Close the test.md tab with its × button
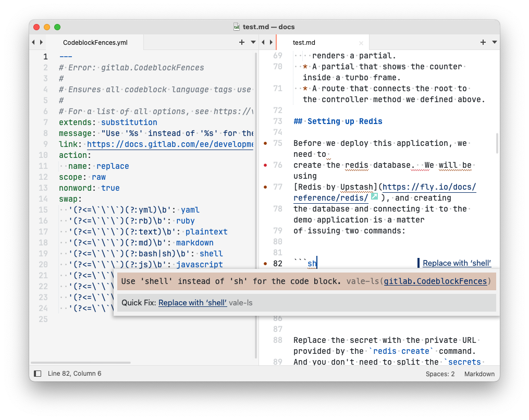Image resolution: width=529 pixels, height=420 pixels. click(361, 42)
